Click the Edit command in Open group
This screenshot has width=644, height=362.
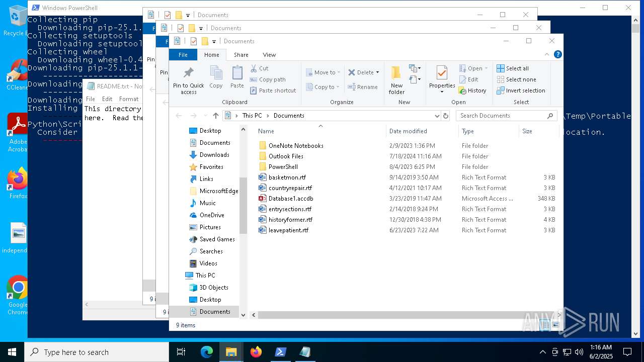(468, 79)
